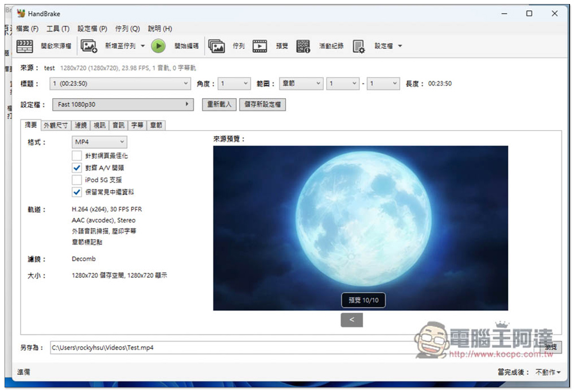Screen dimensions: 574x392
Task: Open the 工具 (T) menu
Action: (x=58, y=29)
